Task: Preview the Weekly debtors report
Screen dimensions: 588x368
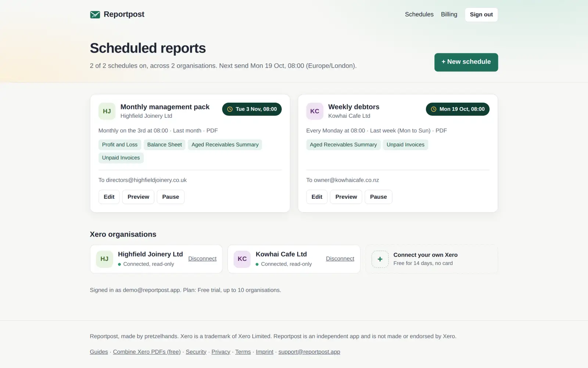Action: pyautogui.click(x=346, y=197)
